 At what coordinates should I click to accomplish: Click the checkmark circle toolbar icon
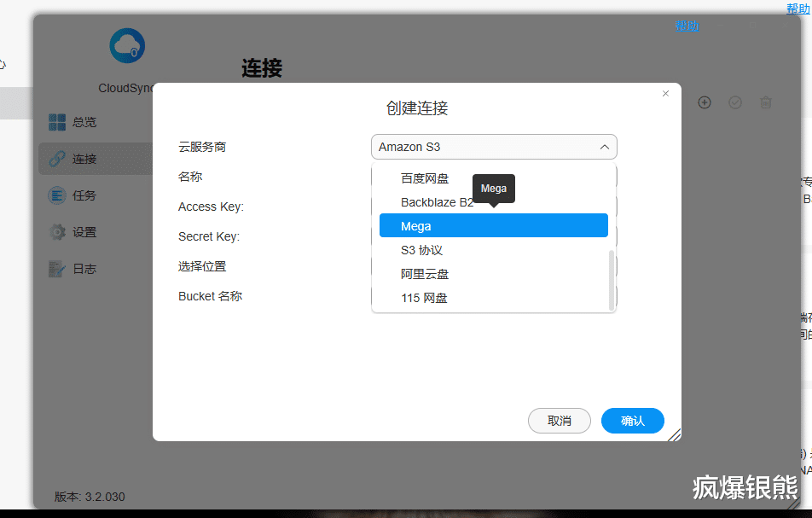tap(735, 102)
